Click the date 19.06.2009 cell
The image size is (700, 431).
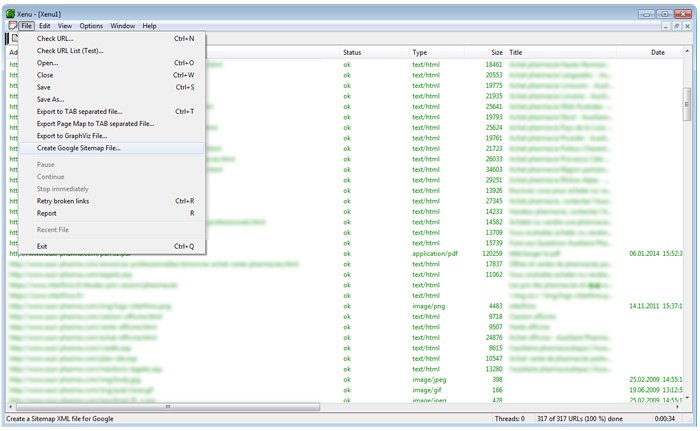click(655, 390)
